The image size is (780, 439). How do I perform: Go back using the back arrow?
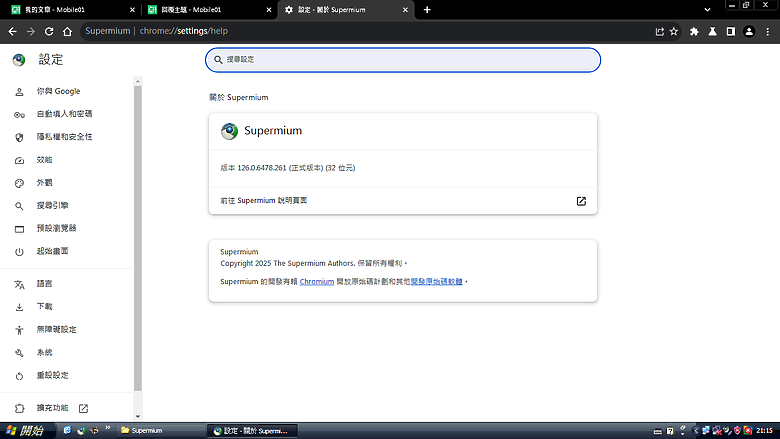pyautogui.click(x=12, y=31)
